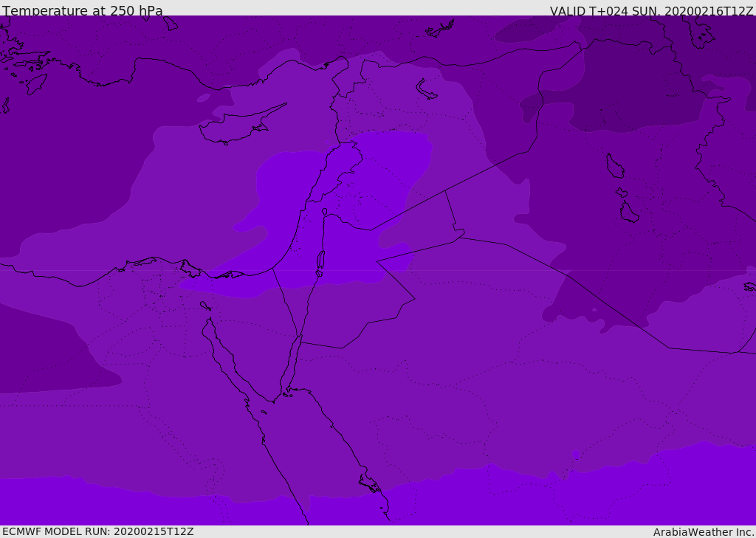Click the large lake in central Iraq
Viewport: 756px width, 538px height.
[x=614, y=167]
